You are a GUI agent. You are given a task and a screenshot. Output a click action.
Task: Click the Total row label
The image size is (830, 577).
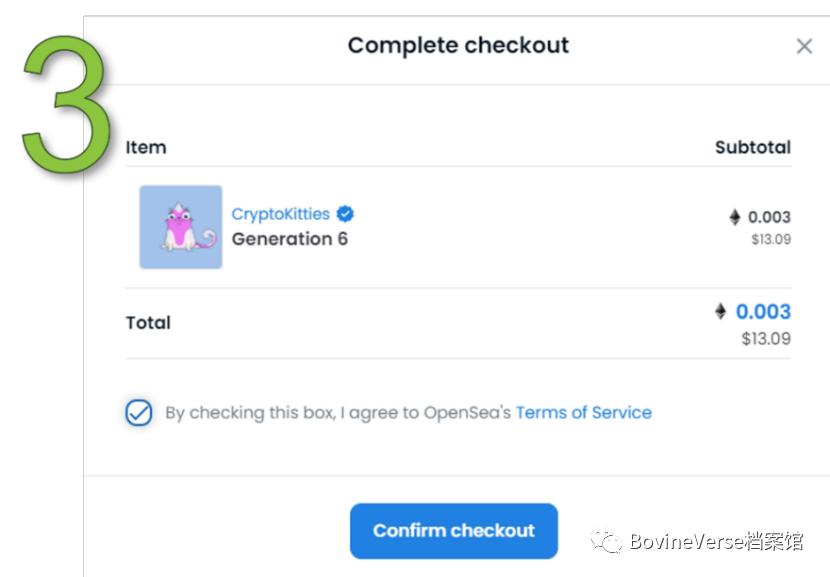tap(148, 323)
